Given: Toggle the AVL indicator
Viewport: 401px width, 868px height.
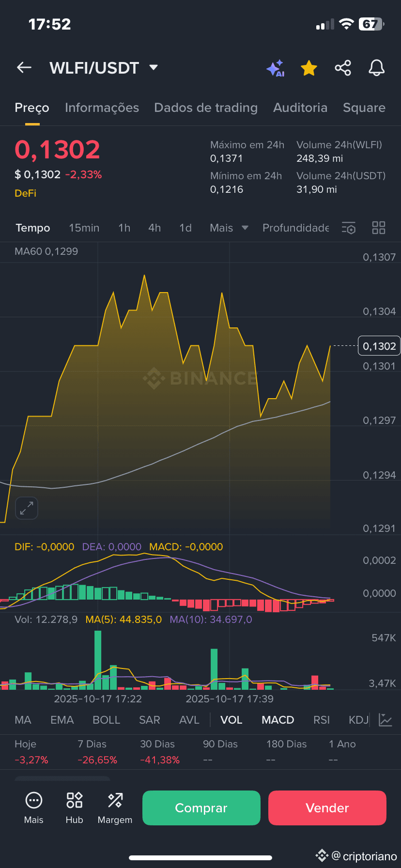Looking at the screenshot, I should click(189, 720).
